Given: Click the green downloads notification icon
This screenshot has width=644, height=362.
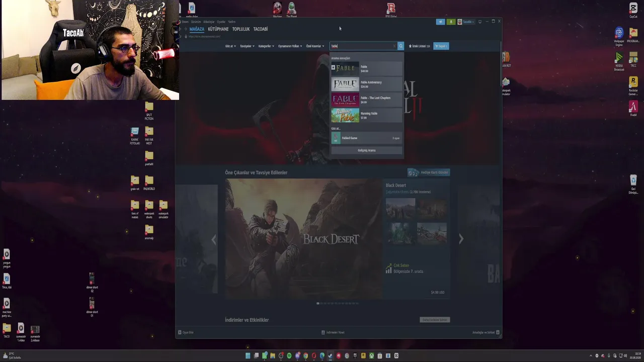Looking at the screenshot, I should point(451,22).
